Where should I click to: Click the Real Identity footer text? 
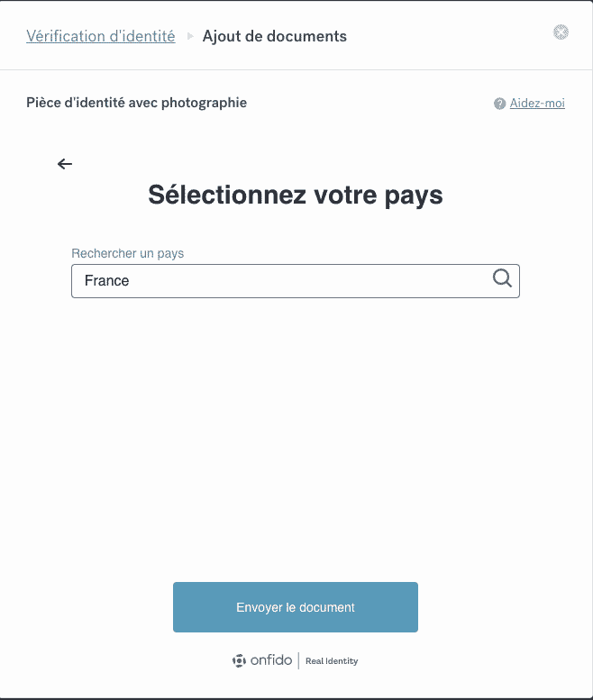pos(332,661)
